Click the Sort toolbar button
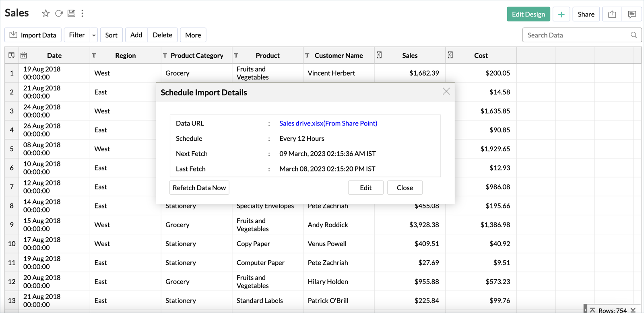The width and height of the screenshot is (644, 313). point(111,35)
